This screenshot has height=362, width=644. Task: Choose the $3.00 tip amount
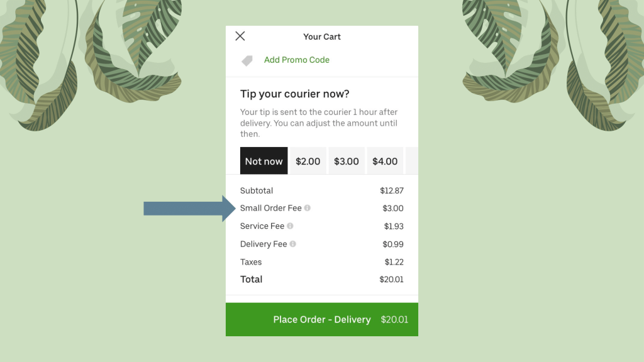click(x=347, y=162)
